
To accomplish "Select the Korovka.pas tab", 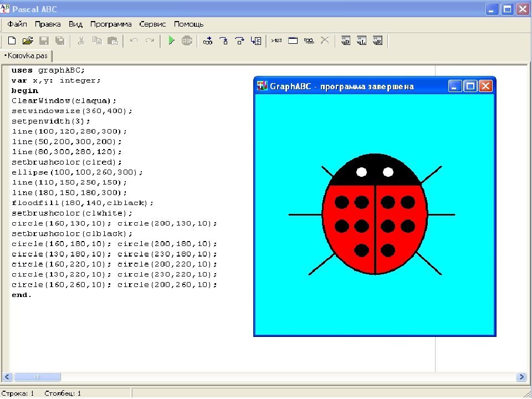I will (26, 56).
